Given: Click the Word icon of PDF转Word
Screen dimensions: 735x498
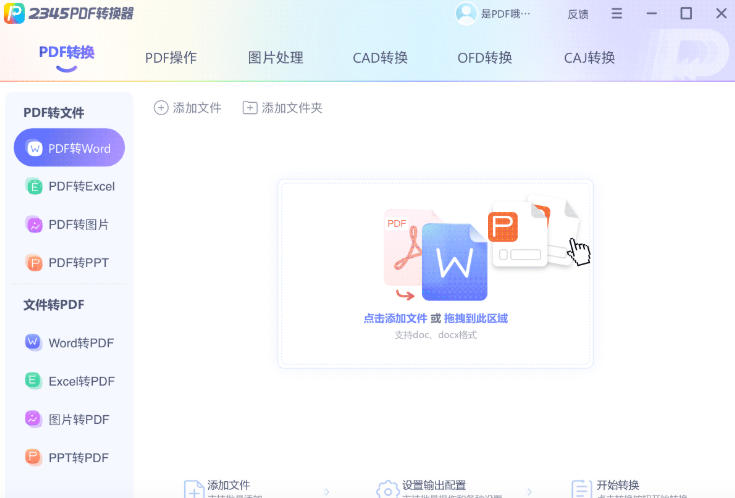Looking at the screenshot, I should [35, 148].
